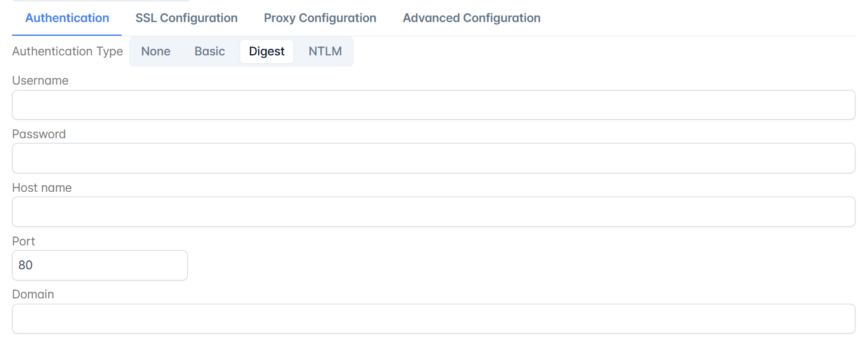The width and height of the screenshot is (868, 355).
Task: Open the Proxy Configuration tab
Action: [320, 18]
